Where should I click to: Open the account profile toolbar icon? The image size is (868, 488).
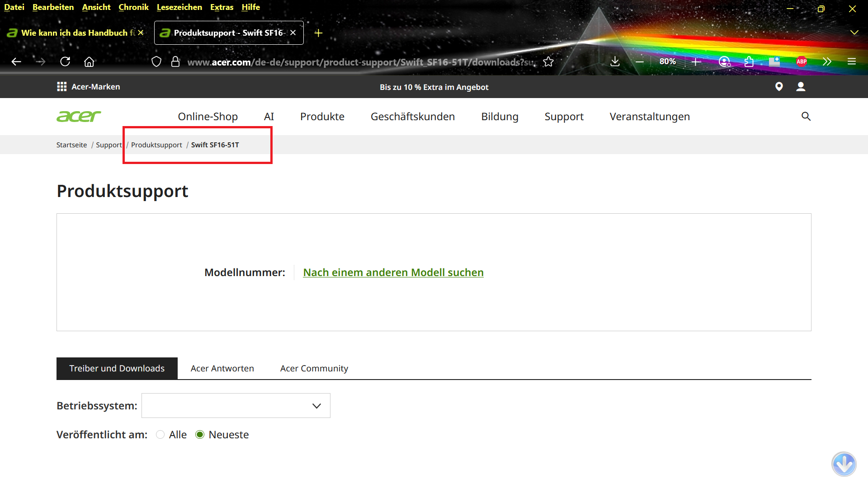725,62
